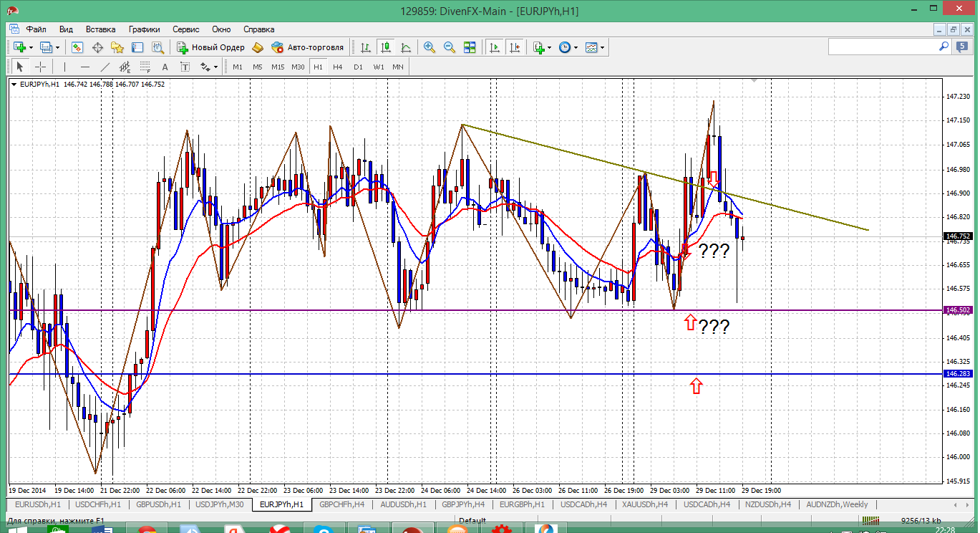Switch chart to candlestick mode

(x=386, y=47)
